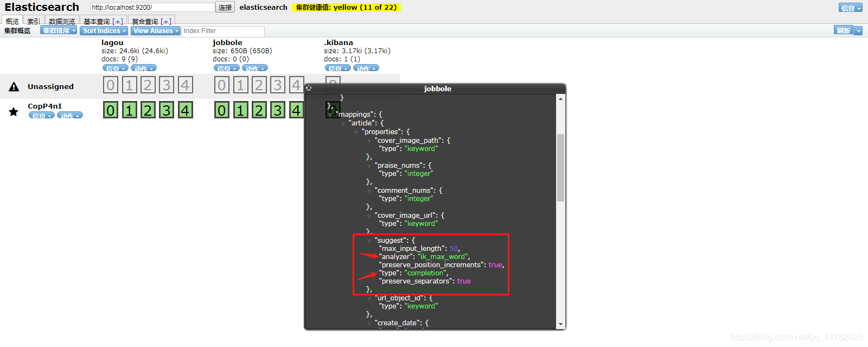868x347 pixels.
Task: Click lagou shard 4 on CopP4nI
Action: pos(185,110)
